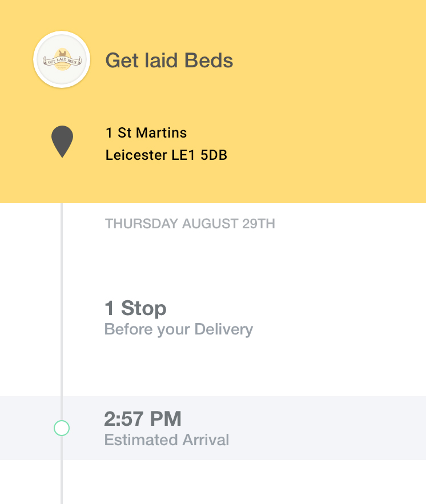Click the "THURSDAY AUGUST 29TH" date label
The height and width of the screenshot is (504, 426).
tap(190, 224)
